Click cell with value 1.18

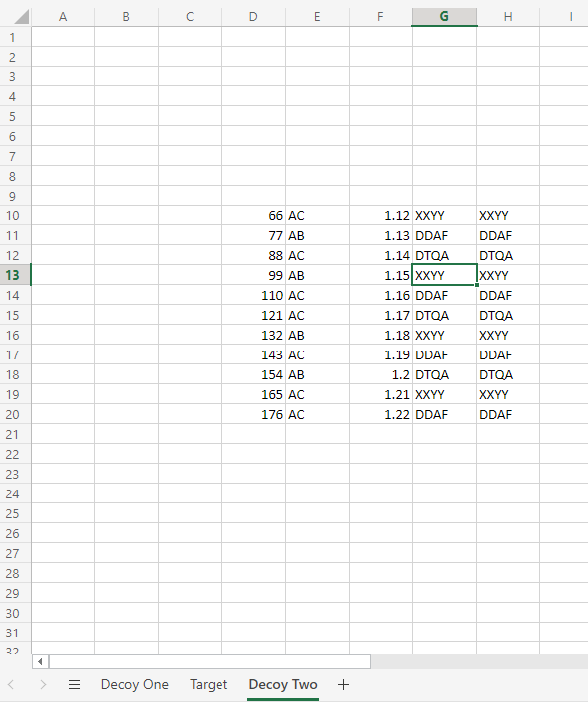tap(381, 335)
